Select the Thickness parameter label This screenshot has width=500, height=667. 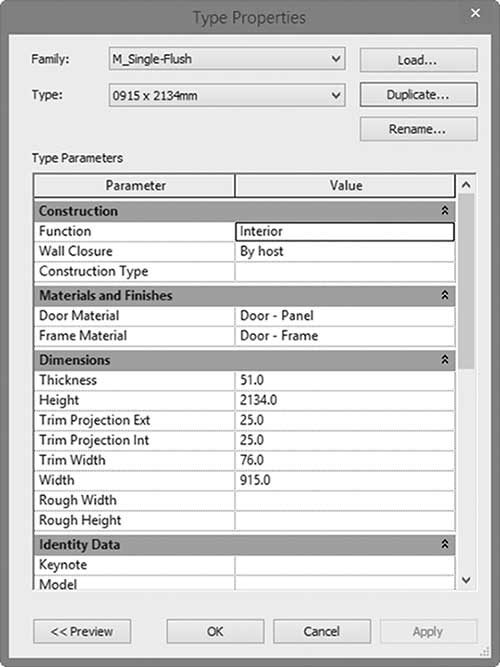point(68,380)
